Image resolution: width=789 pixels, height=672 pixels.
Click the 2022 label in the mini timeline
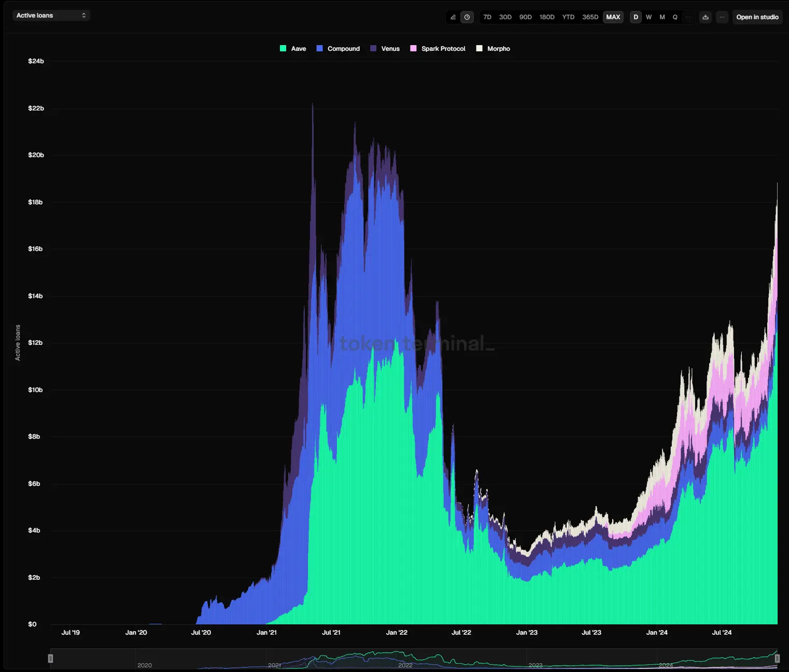pos(405,665)
